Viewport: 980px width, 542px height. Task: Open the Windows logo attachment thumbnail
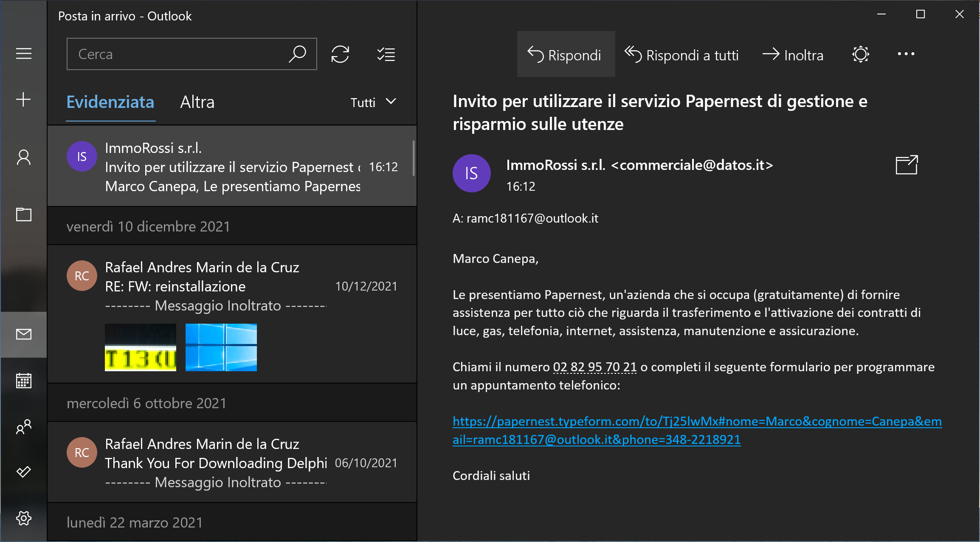221,347
